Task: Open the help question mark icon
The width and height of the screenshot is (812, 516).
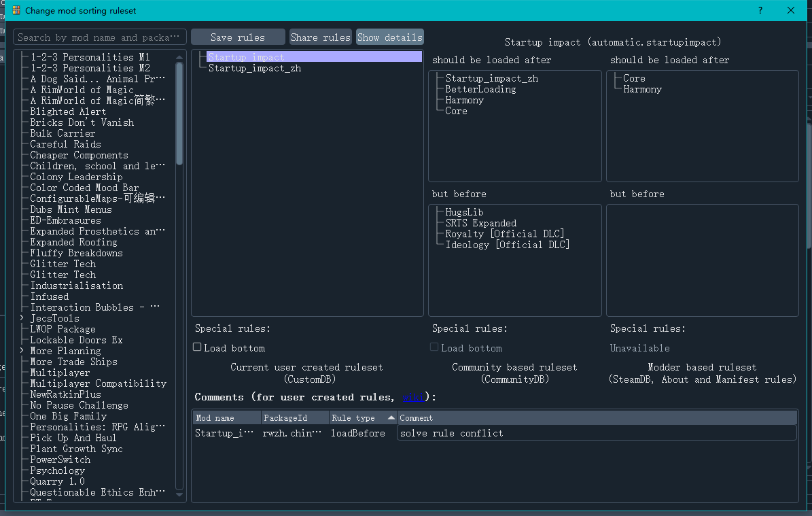Action: (x=760, y=10)
